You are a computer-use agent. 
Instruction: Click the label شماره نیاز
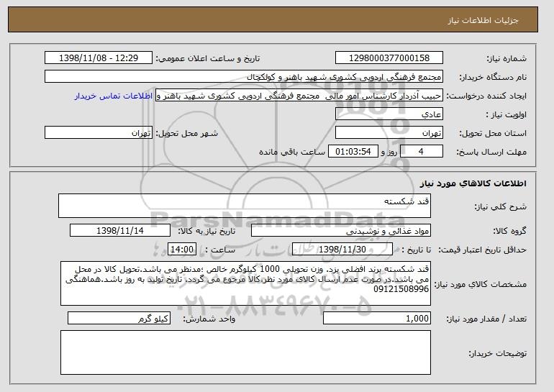tap(507, 59)
